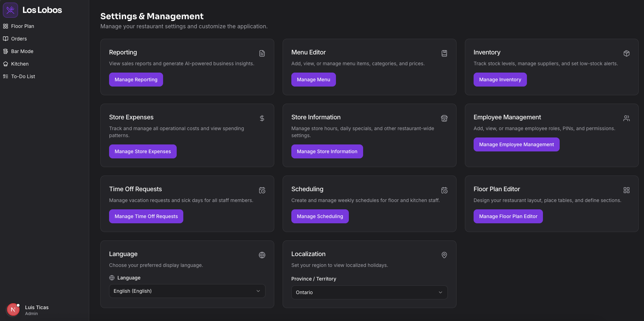644x321 pixels.
Task: Click the Floor Plan Editor grid icon
Action: (627, 190)
